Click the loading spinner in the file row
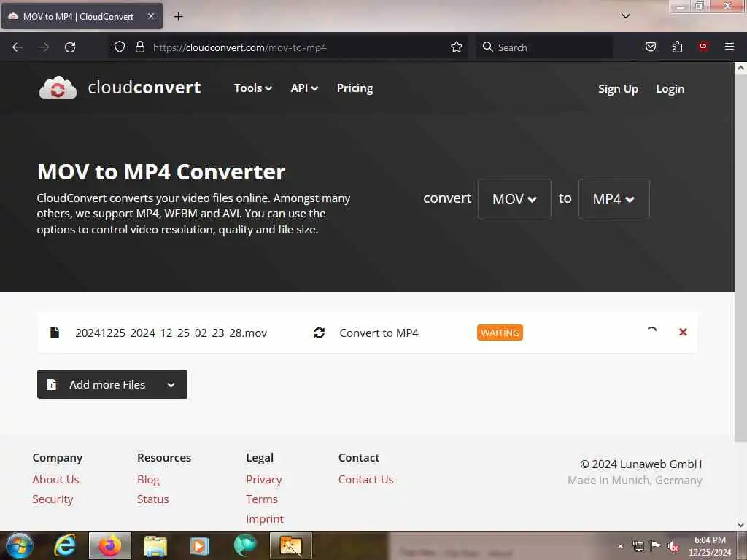Image resolution: width=747 pixels, height=560 pixels. click(x=651, y=332)
